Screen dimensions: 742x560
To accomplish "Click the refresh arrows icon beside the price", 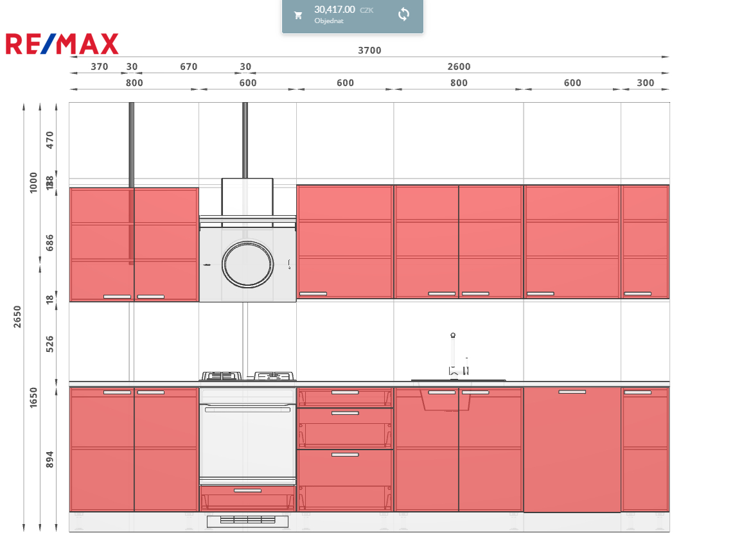I will pos(403,15).
